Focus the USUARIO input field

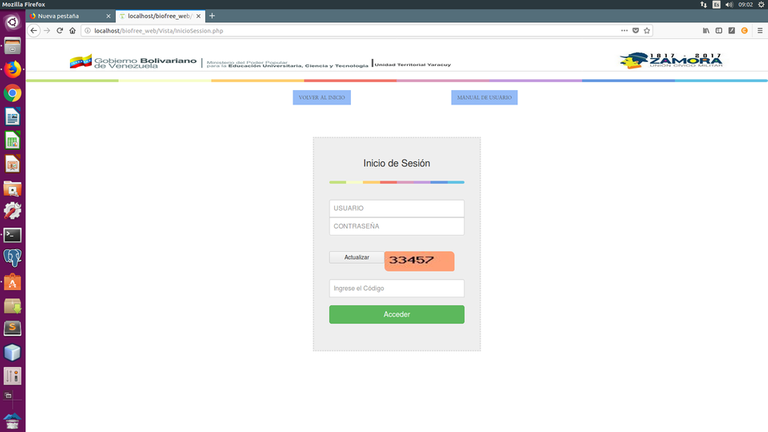coord(397,208)
